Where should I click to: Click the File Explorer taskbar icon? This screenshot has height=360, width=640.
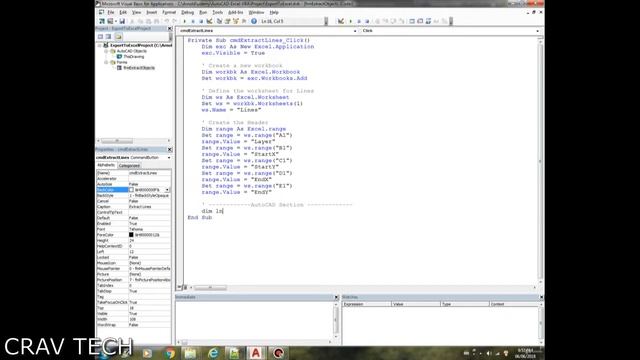[x=190, y=353]
